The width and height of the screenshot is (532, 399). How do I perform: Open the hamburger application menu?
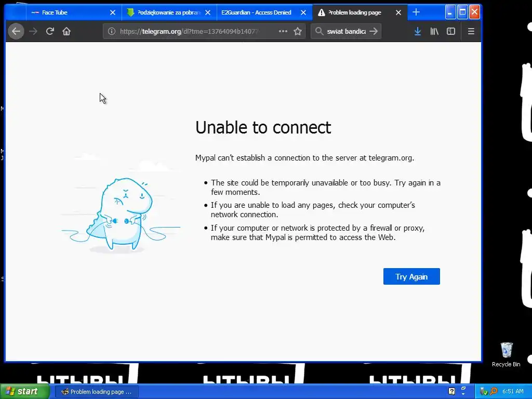coord(471,31)
